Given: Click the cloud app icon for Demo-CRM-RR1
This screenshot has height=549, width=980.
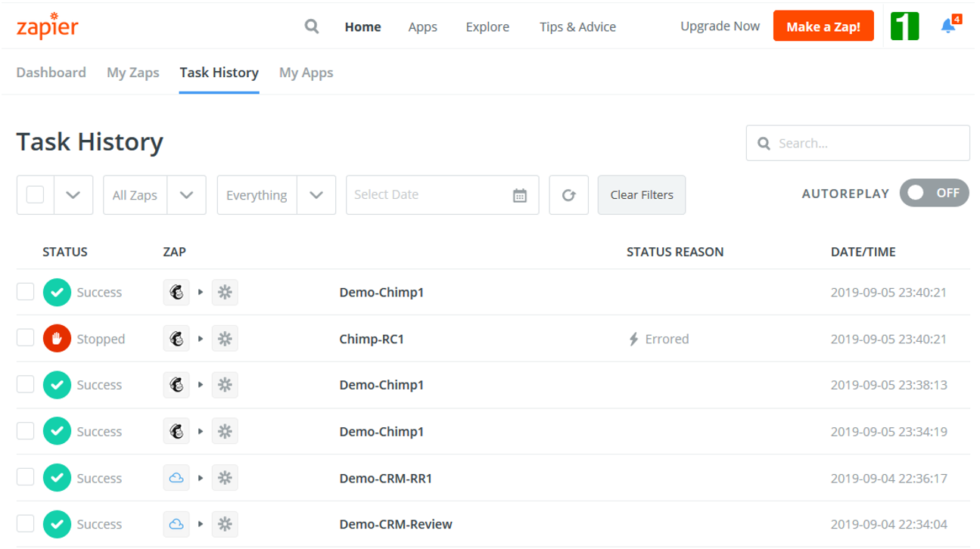Looking at the screenshot, I should click(176, 478).
